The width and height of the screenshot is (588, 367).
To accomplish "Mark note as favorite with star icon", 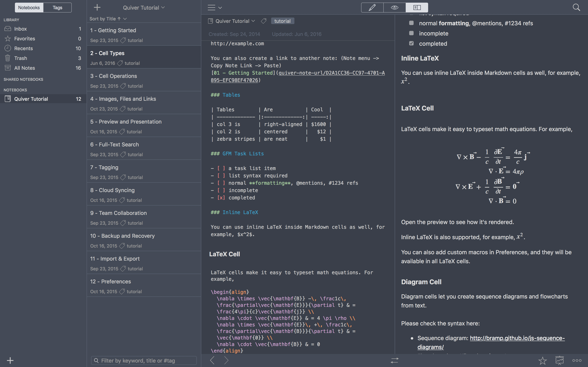I will pos(542,360).
